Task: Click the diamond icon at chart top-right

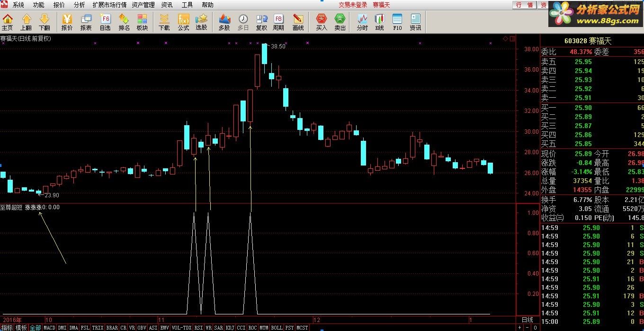Action: (x=505, y=38)
